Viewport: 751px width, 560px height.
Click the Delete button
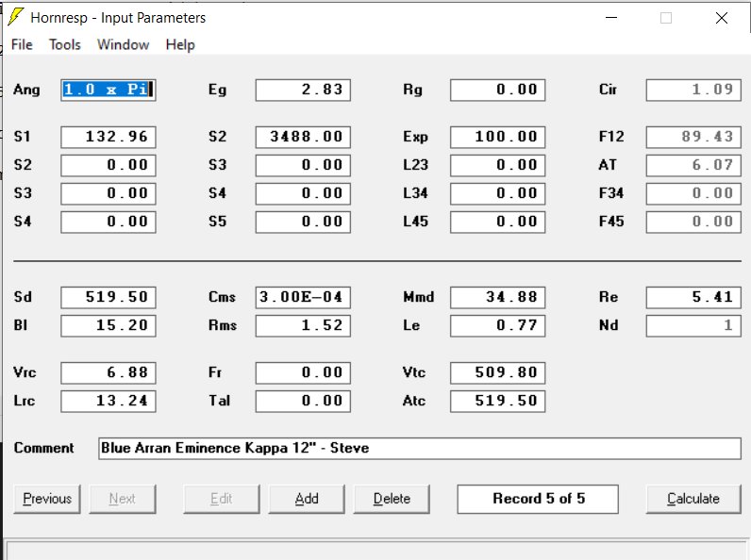pyautogui.click(x=392, y=499)
